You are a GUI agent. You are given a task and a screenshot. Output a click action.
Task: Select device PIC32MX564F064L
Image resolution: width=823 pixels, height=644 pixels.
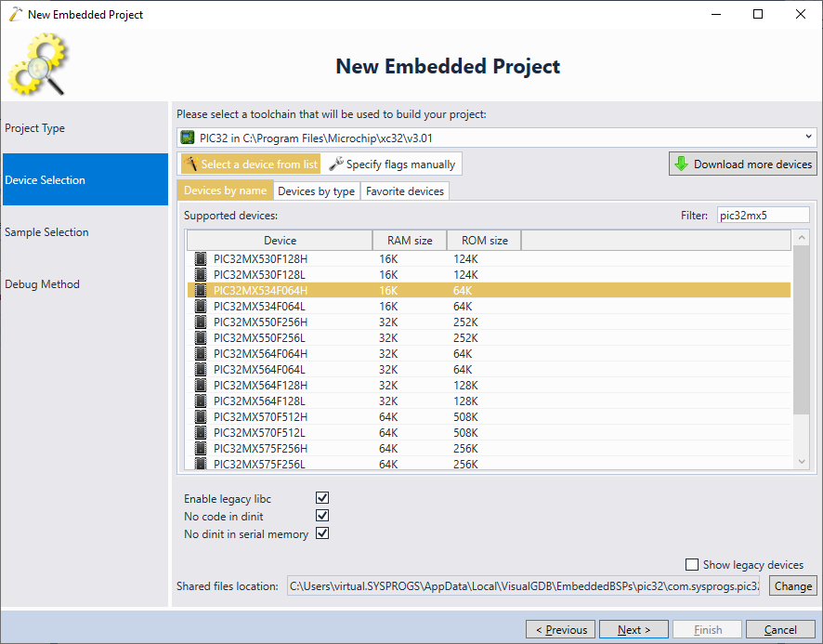(x=489, y=369)
